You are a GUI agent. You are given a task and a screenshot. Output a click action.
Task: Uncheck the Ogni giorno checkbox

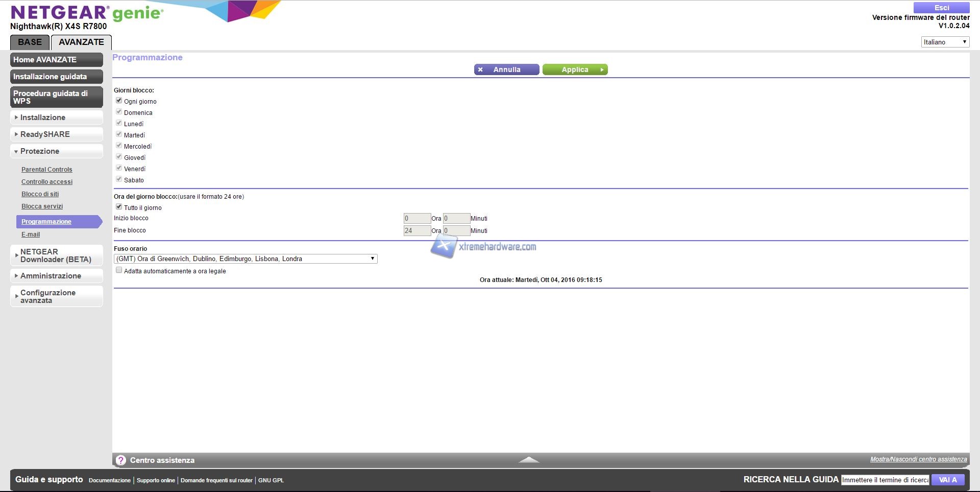(x=119, y=101)
